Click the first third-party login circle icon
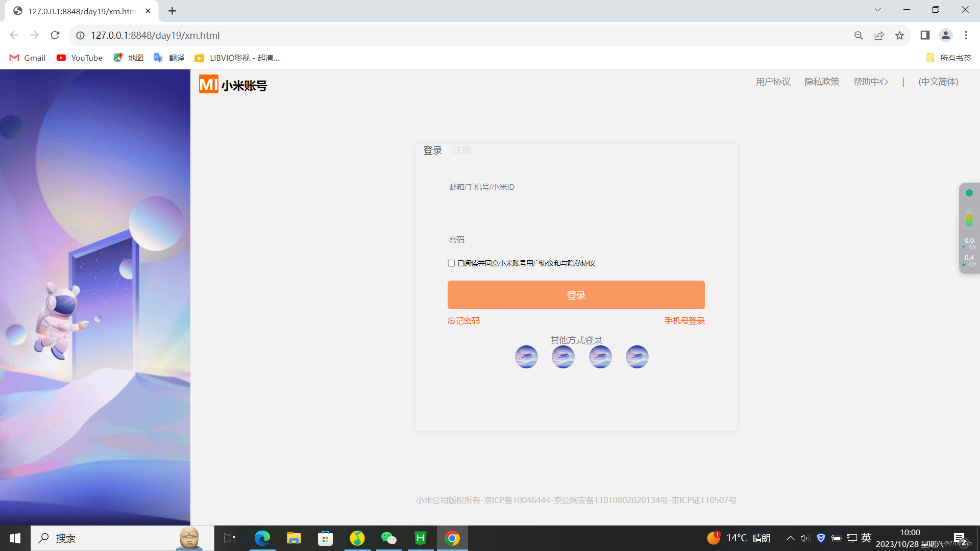This screenshot has height=551, width=980. tap(526, 357)
